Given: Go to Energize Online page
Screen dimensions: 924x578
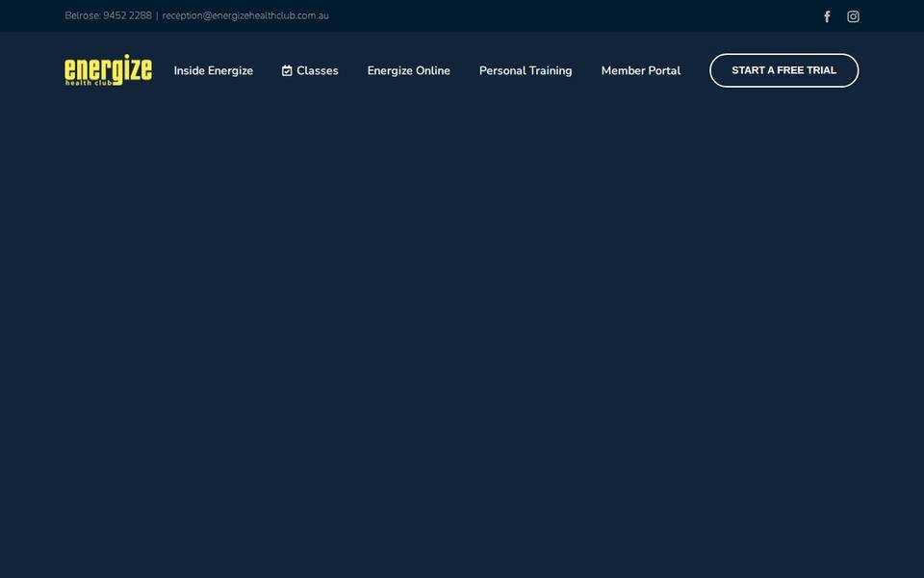Looking at the screenshot, I should click(408, 70).
